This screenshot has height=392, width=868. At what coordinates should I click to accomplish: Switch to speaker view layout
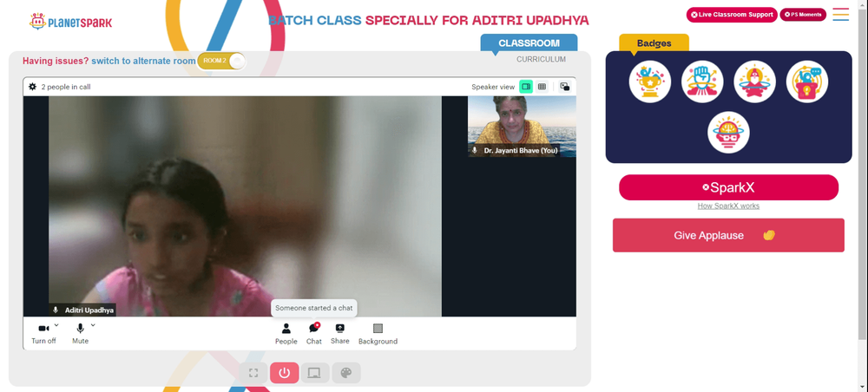point(526,86)
